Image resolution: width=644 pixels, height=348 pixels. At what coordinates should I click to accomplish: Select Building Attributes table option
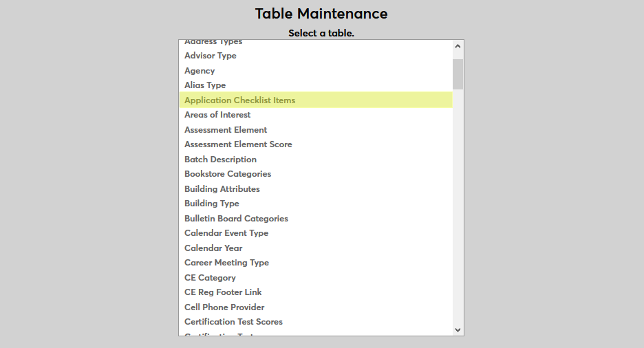pyautogui.click(x=222, y=189)
